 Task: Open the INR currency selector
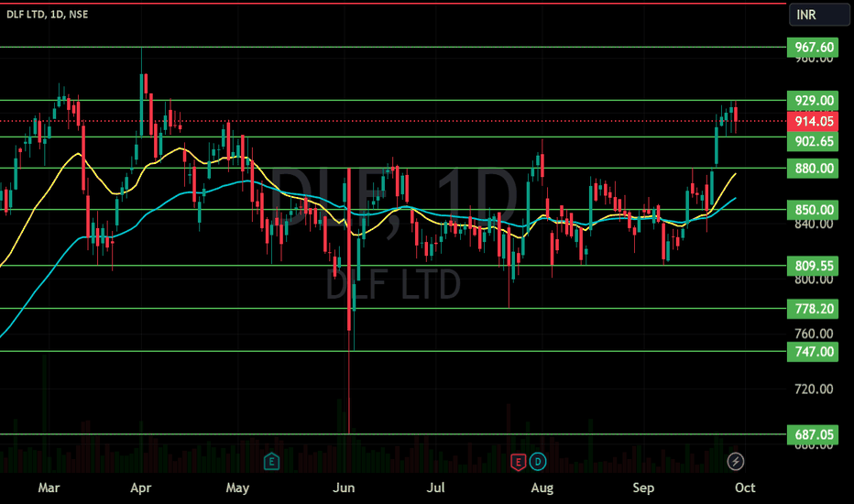[x=819, y=14]
